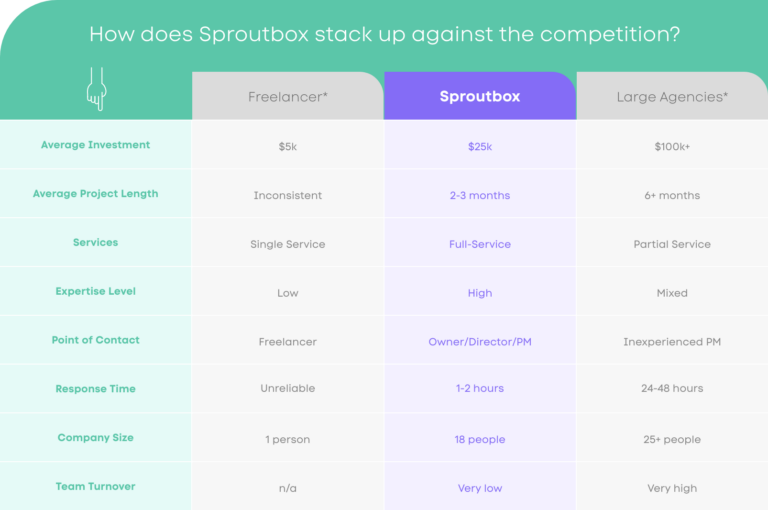The width and height of the screenshot is (768, 510).
Task: Click the $100k+ Large Agencies value
Action: [x=672, y=147]
